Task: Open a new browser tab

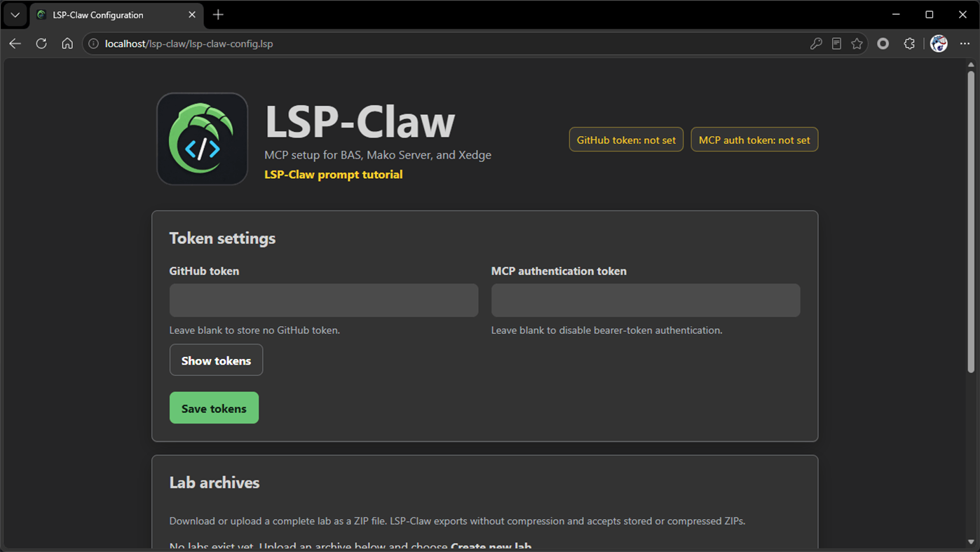Action: [x=218, y=15]
